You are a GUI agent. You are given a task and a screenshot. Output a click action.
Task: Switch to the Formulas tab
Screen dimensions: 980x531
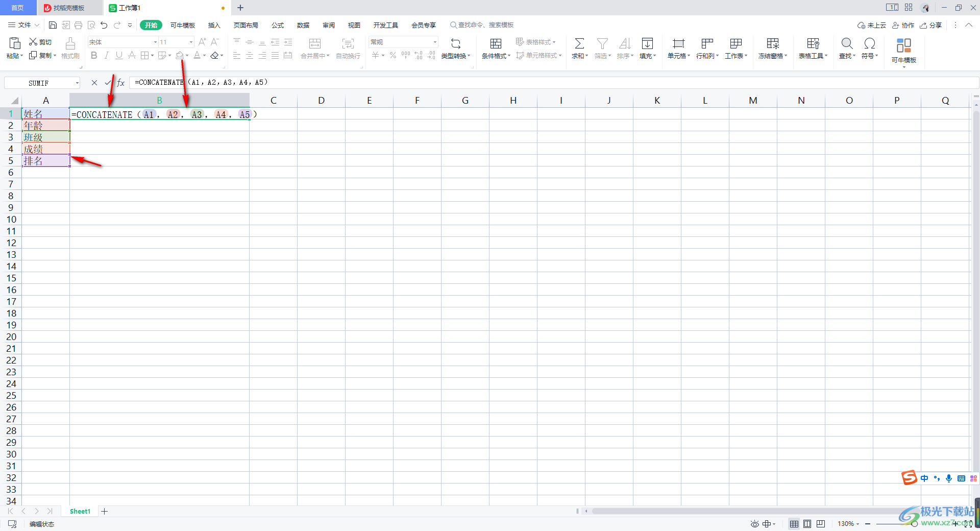coord(278,25)
